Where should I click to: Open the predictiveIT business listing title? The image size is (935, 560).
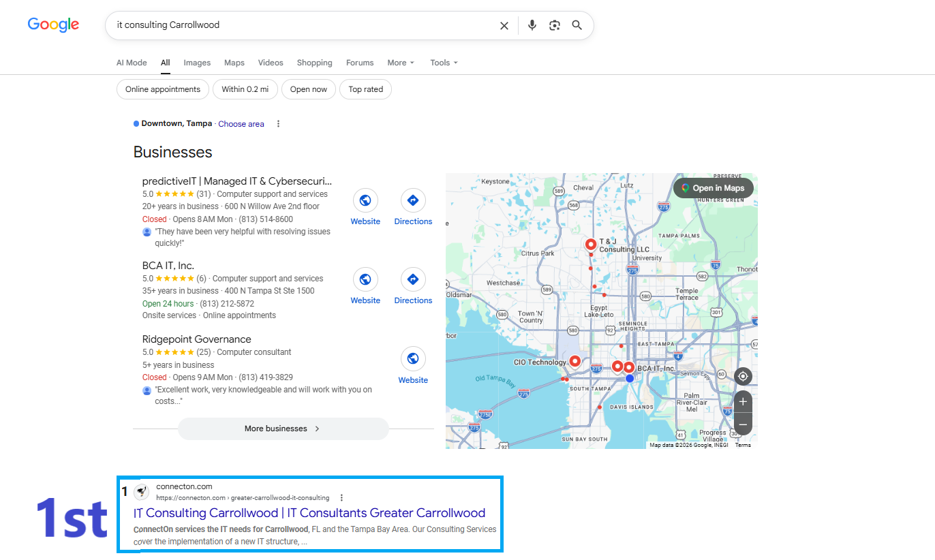pyautogui.click(x=237, y=181)
